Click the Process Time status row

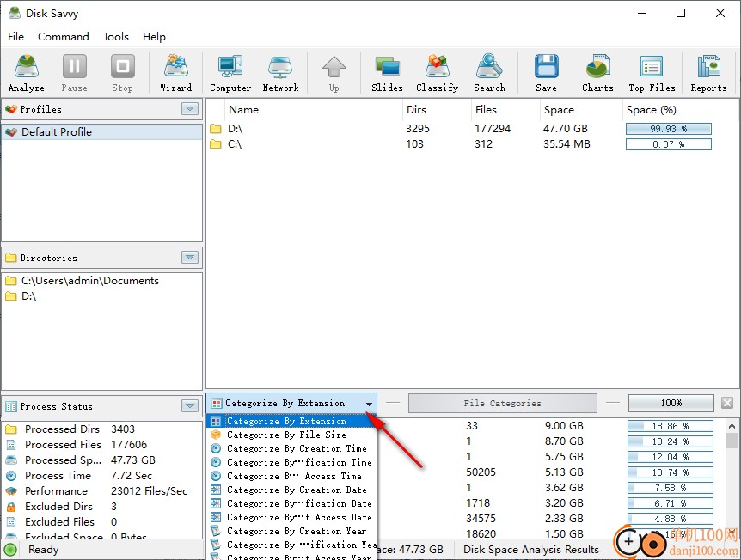coord(102,476)
